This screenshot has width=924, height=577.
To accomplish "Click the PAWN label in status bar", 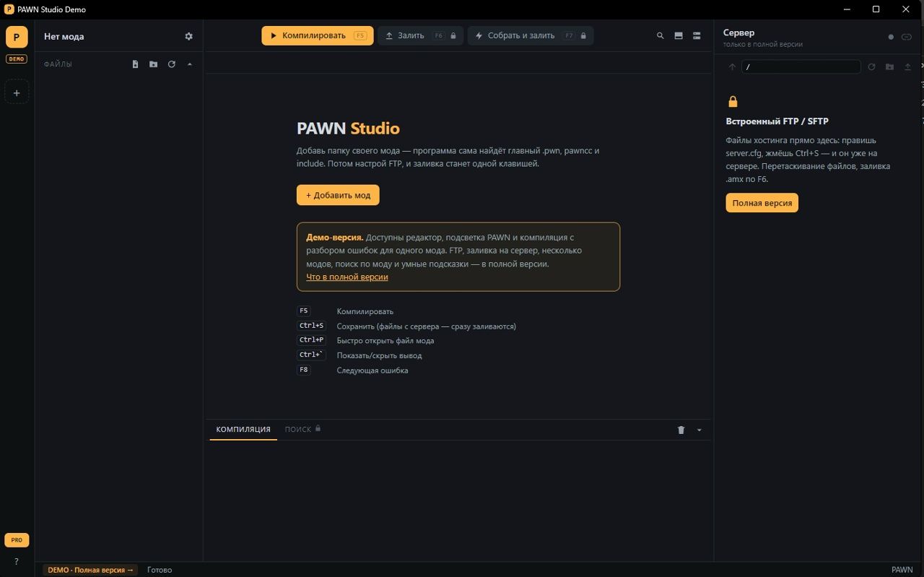I will tap(902, 570).
